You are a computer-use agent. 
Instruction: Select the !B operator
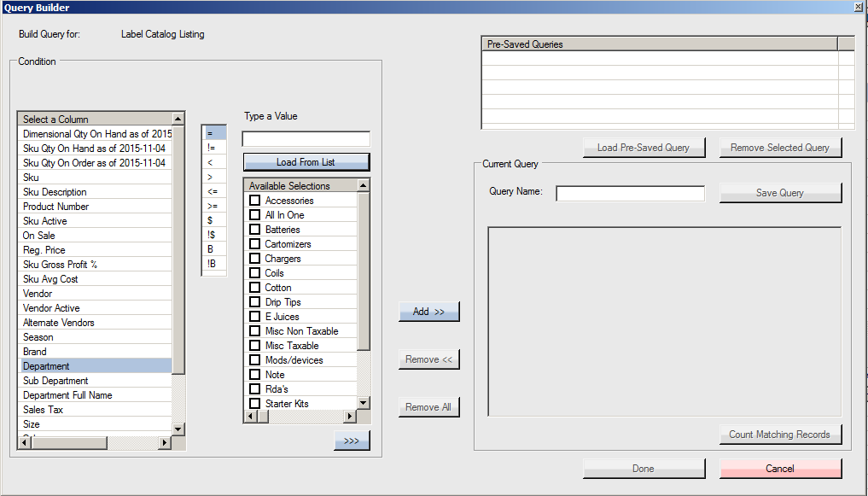[x=214, y=264]
